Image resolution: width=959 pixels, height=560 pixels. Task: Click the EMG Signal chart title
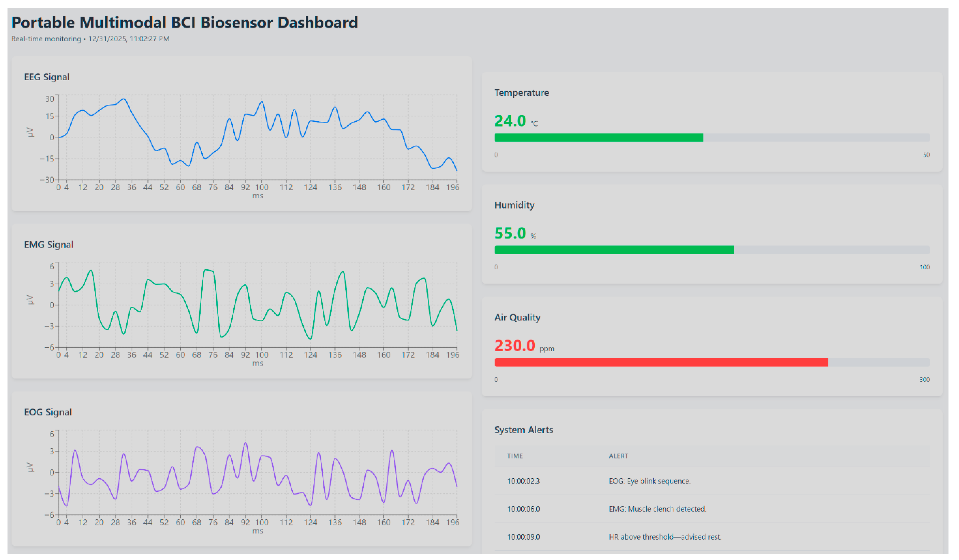48,244
